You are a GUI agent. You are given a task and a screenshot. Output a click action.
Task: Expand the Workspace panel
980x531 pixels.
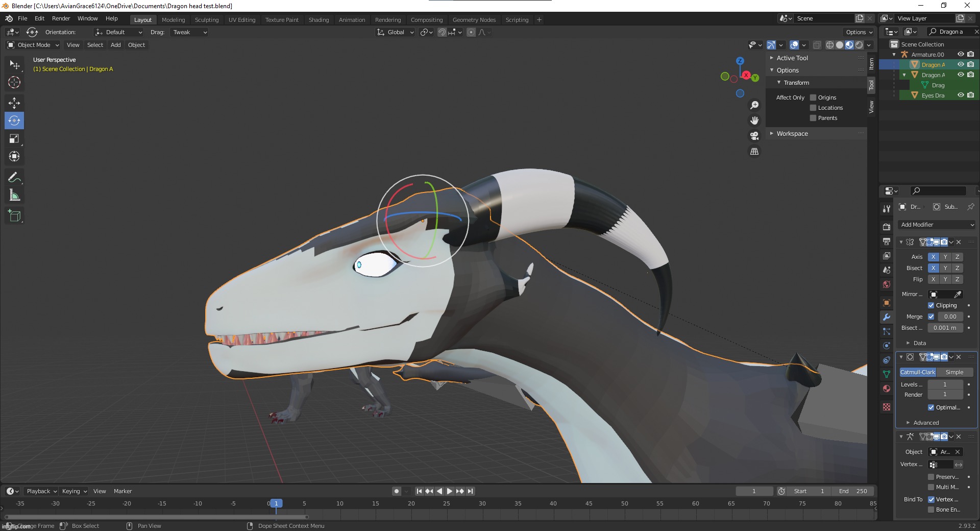click(x=792, y=134)
